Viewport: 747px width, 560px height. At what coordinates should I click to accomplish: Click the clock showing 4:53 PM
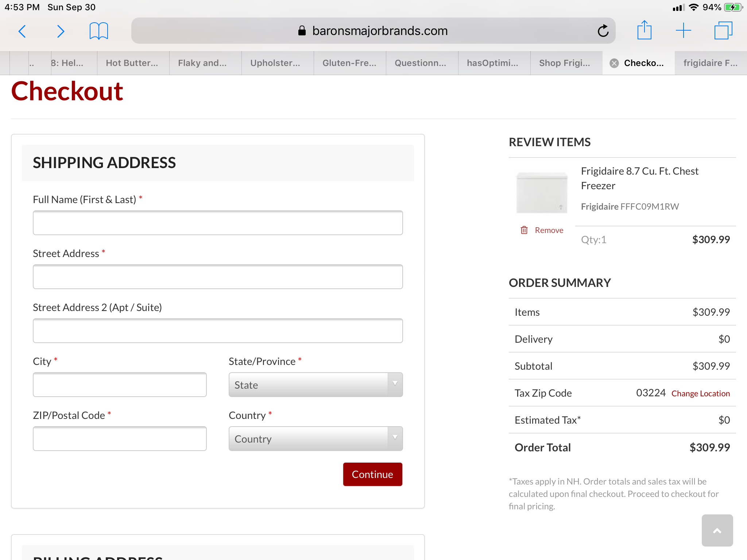pyautogui.click(x=22, y=7)
